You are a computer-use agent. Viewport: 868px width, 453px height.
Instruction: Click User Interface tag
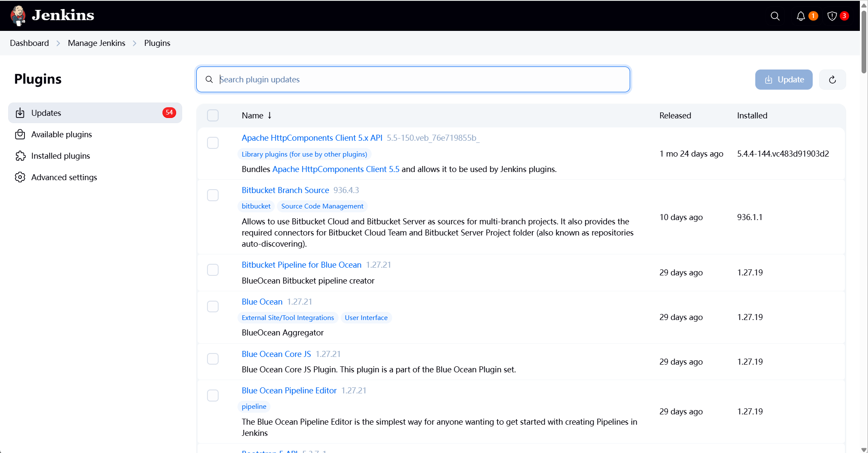point(366,317)
